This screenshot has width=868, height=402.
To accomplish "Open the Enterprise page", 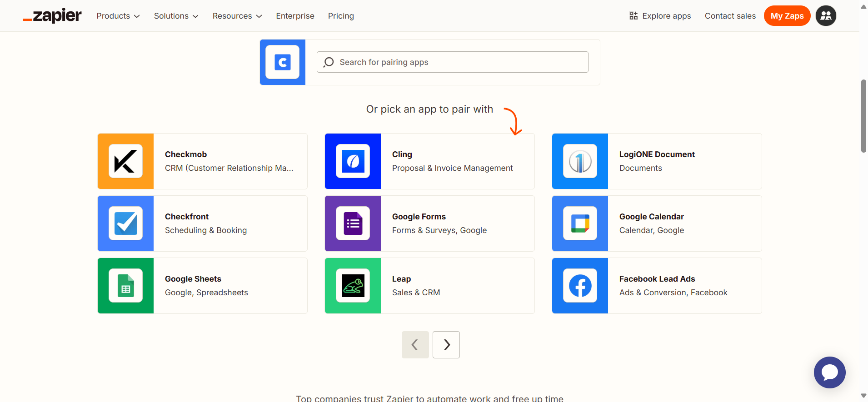I will click(x=295, y=16).
